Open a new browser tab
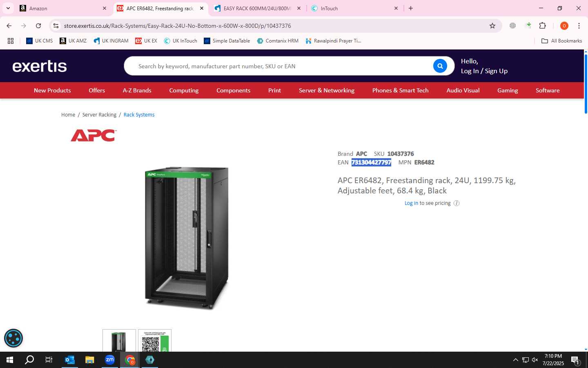Image resolution: width=588 pixels, height=368 pixels. tap(411, 8)
